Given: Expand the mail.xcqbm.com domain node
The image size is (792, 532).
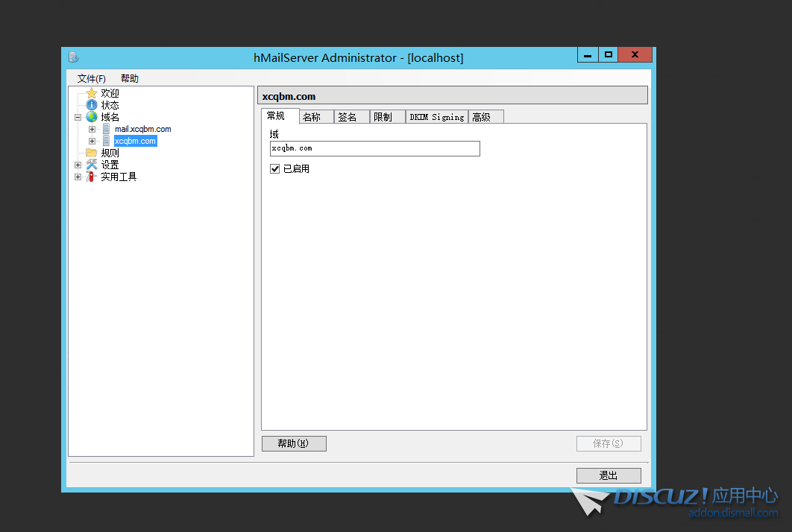Looking at the screenshot, I should click(x=92, y=129).
